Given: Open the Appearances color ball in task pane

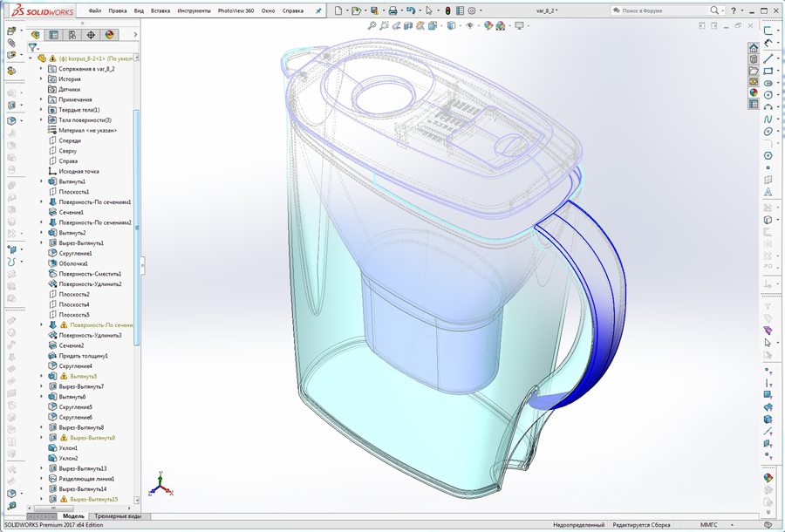Looking at the screenshot, I should click(754, 92).
